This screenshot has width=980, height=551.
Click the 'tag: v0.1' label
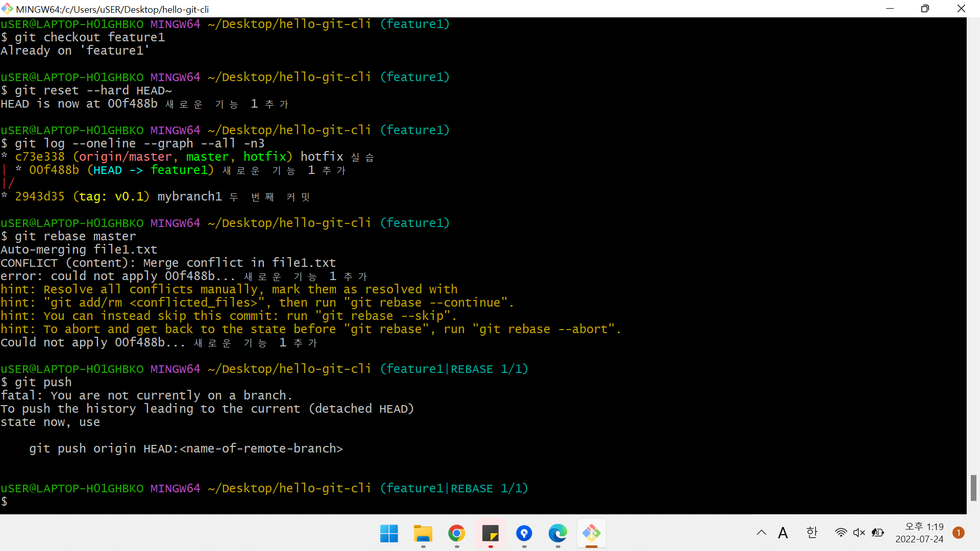[x=111, y=196]
